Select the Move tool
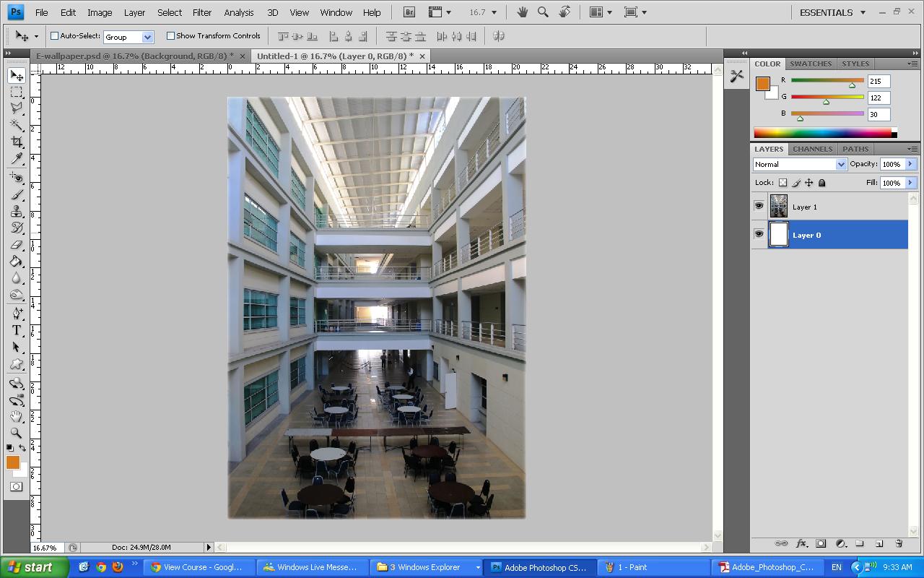Screen dimensions: 924x578 coord(16,75)
